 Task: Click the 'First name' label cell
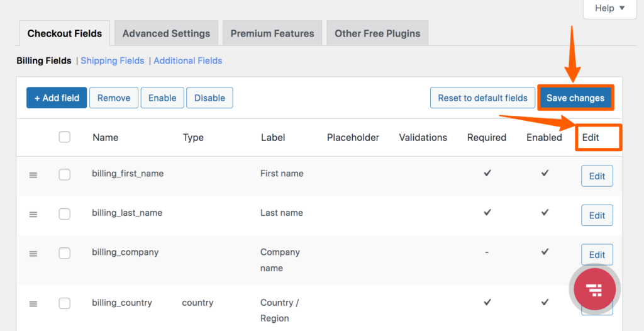[282, 174]
